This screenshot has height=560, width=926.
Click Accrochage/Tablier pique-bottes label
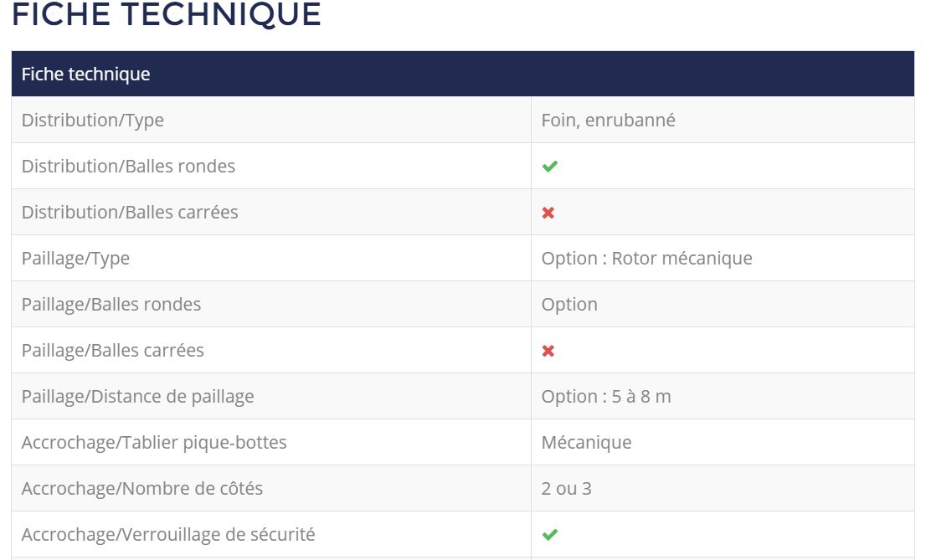154,443
